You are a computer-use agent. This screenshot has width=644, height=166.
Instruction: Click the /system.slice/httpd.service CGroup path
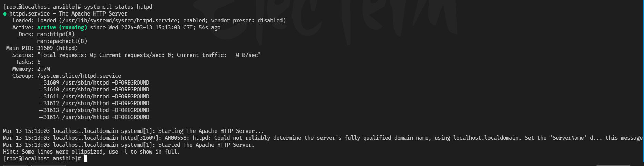pyautogui.click(x=79, y=76)
